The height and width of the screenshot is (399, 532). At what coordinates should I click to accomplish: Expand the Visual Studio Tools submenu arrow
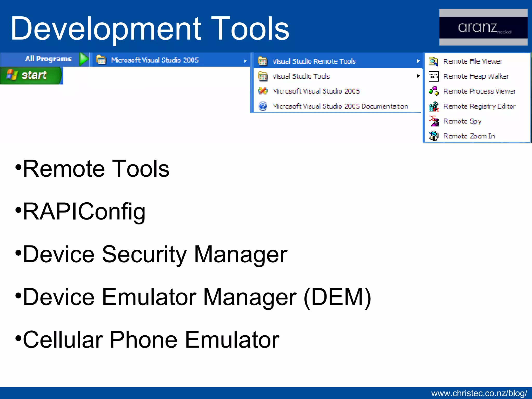click(x=418, y=76)
